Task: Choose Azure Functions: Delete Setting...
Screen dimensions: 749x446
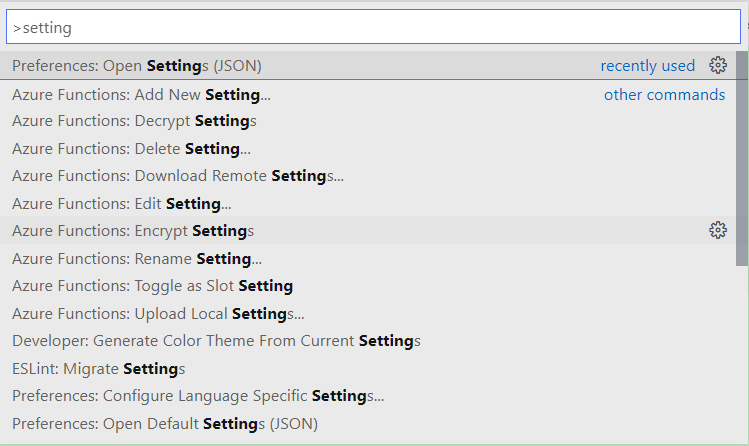Action: pos(368,149)
